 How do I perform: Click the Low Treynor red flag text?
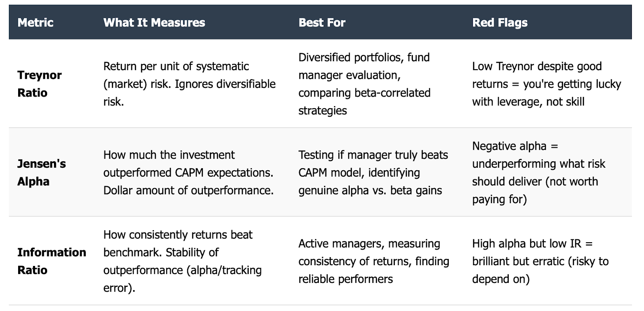click(x=547, y=84)
